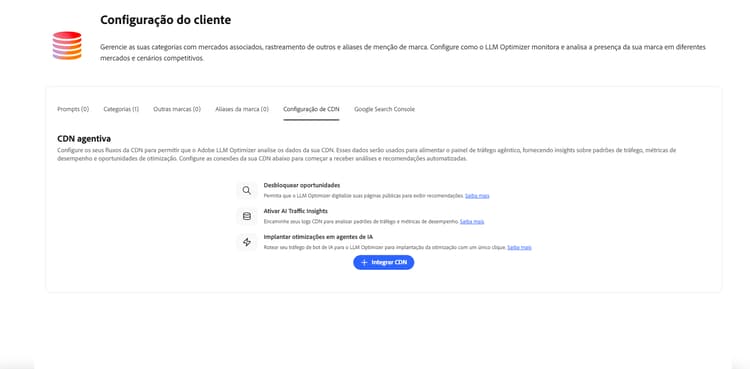Open Saiba mais link under Ativar AI Traffic Insights
Viewport: 750px width, 369px height.
pyautogui.click(x=472, y=222)
